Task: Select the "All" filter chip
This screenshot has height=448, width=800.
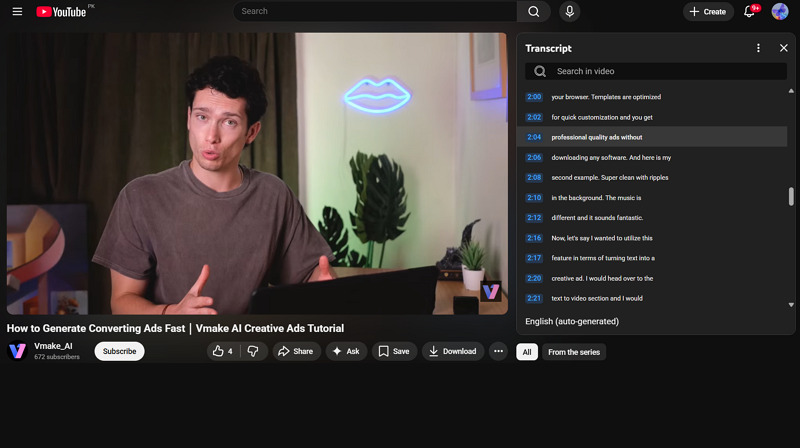Action: (x=526, y=352)
